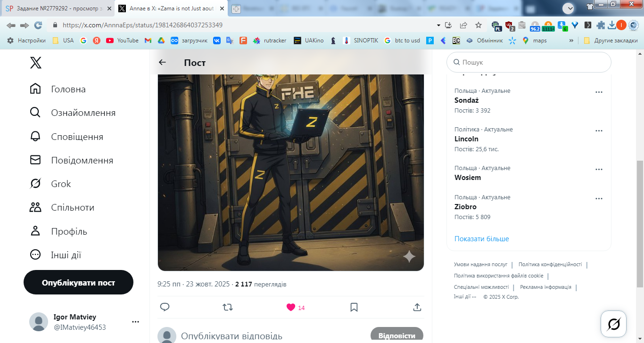The image size is (644, 343).
Task: Focus the Опублікувати відповідь reply field
Action: pos(231,336)
